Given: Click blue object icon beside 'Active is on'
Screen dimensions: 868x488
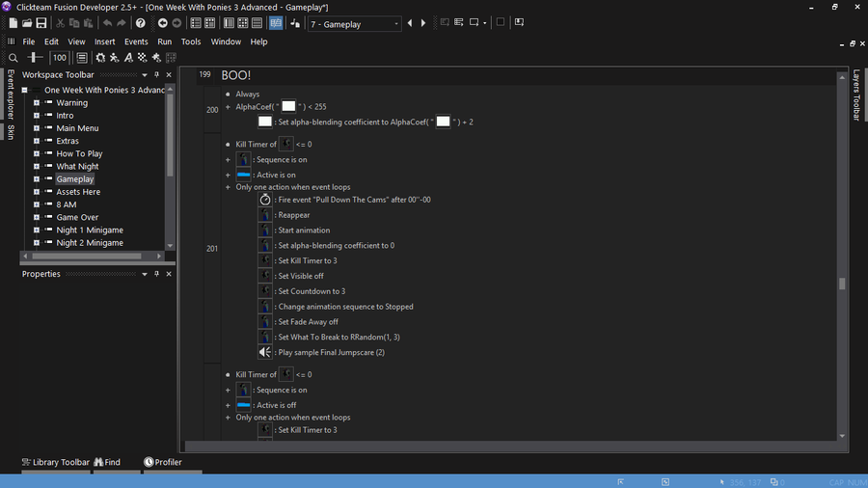Looking at the screenshot, I should click(x=244, y=175).
